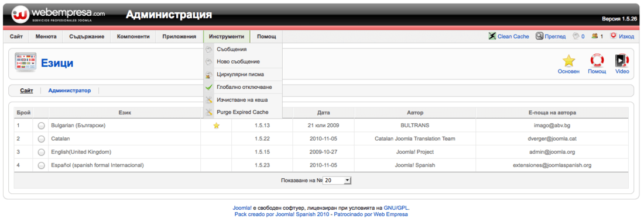Click the extensiones@joomlaspanish.org email cell
Image resolution: width=644 pixels, height=222 pixels.
(x=553, y=165)
